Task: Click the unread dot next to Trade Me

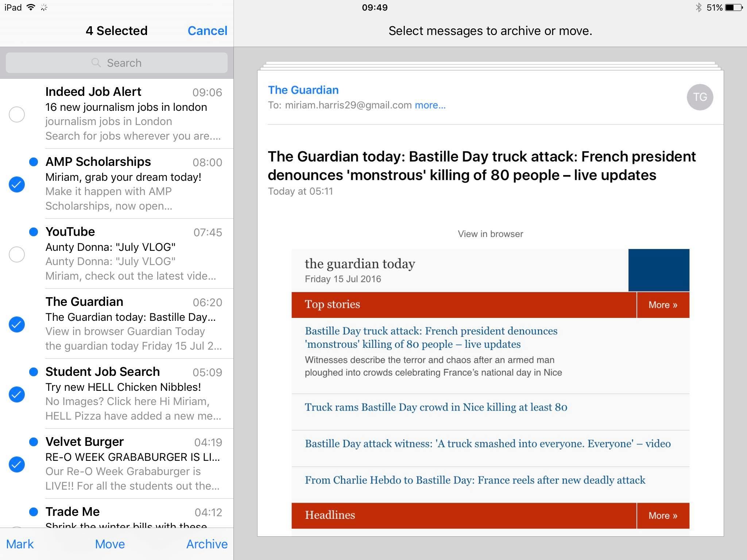Action: tap(34, 511)
